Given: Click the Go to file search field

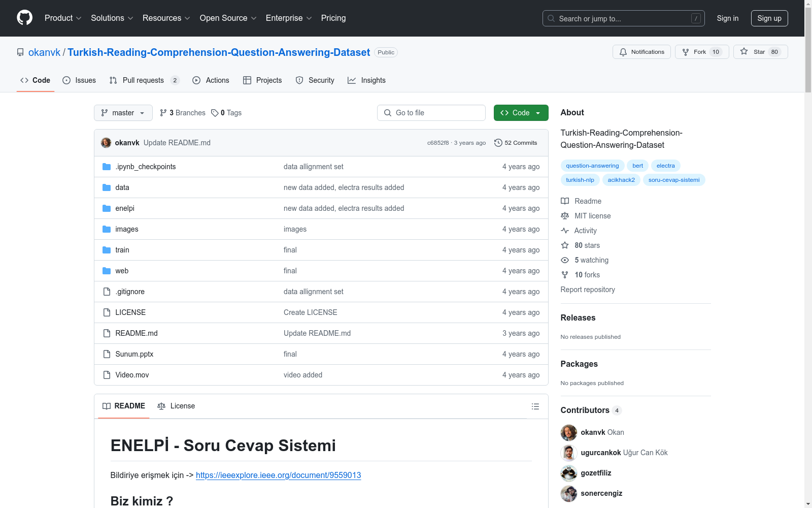Looking at the screenshot, I should pyautogui.click(x=431, y=113).
